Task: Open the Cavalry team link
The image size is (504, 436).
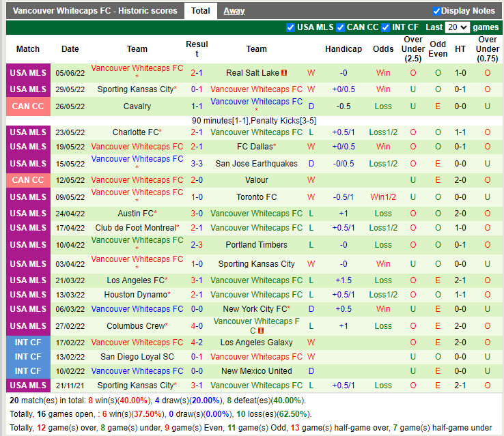Action: click(x=137, y=106)
